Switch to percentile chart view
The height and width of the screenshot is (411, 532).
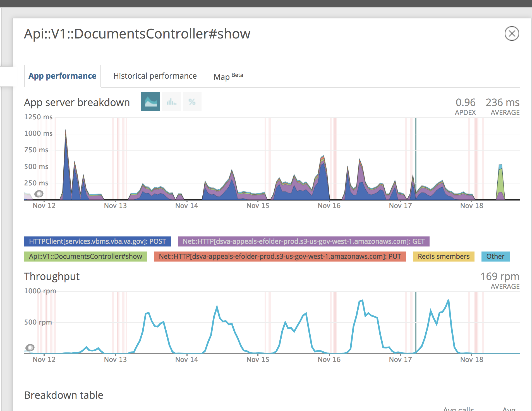(192, 101)
